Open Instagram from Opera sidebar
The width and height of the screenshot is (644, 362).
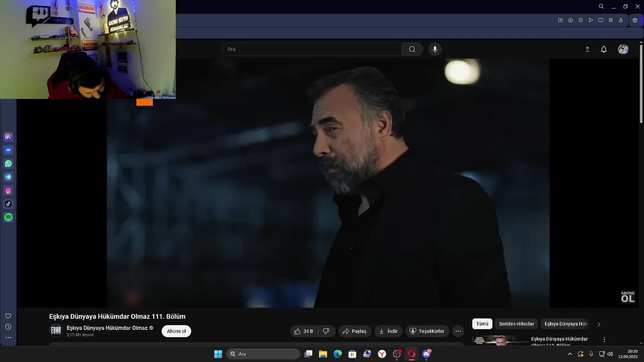point(8,191)
